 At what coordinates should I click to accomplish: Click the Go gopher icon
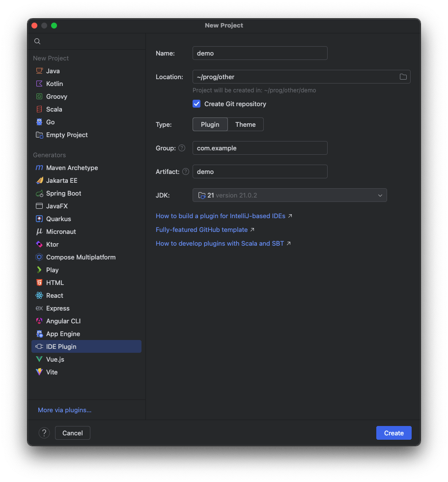point(39,122)
